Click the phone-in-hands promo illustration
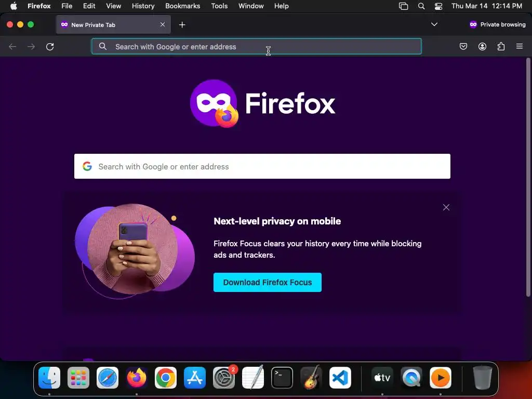Image resolution: width=532 pixels, height=399 pixels. tap(135, 251)
